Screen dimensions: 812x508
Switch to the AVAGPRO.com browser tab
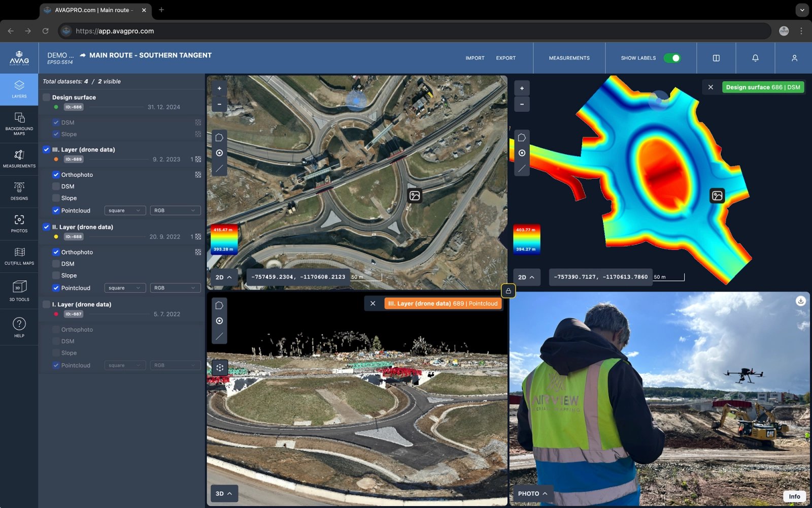94,10
